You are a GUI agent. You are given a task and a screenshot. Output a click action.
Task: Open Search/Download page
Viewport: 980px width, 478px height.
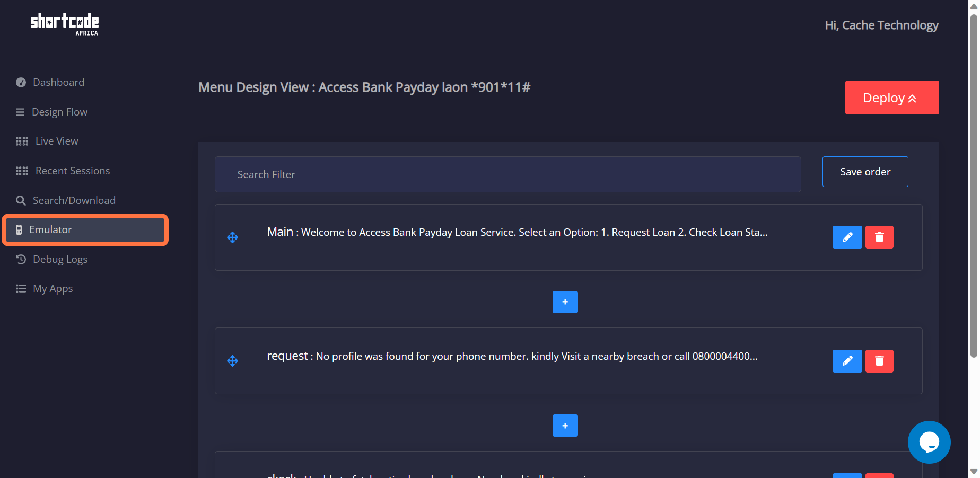[74, 200]
